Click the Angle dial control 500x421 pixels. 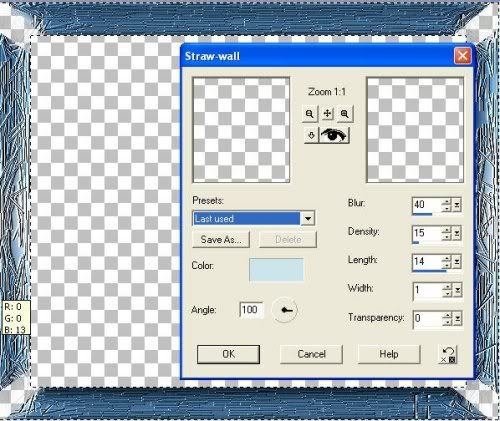[x=284, y=310]
